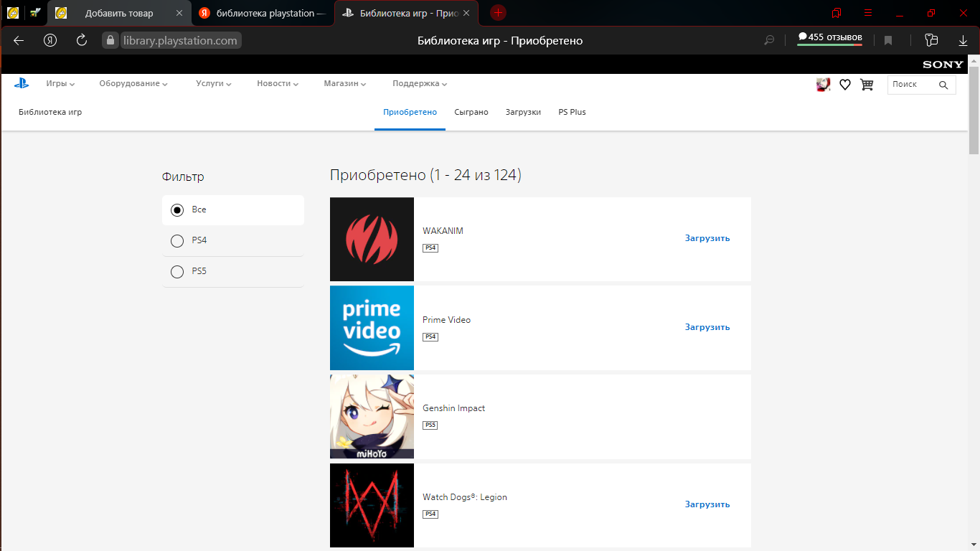Click the WAKANIM thumbnail
The height and width of the screenshot is (551, 980).
pyautogui.click(x=372, y=239)
